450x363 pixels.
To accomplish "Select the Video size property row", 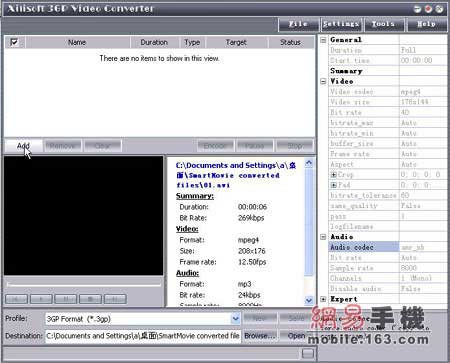I will [388, 102].
